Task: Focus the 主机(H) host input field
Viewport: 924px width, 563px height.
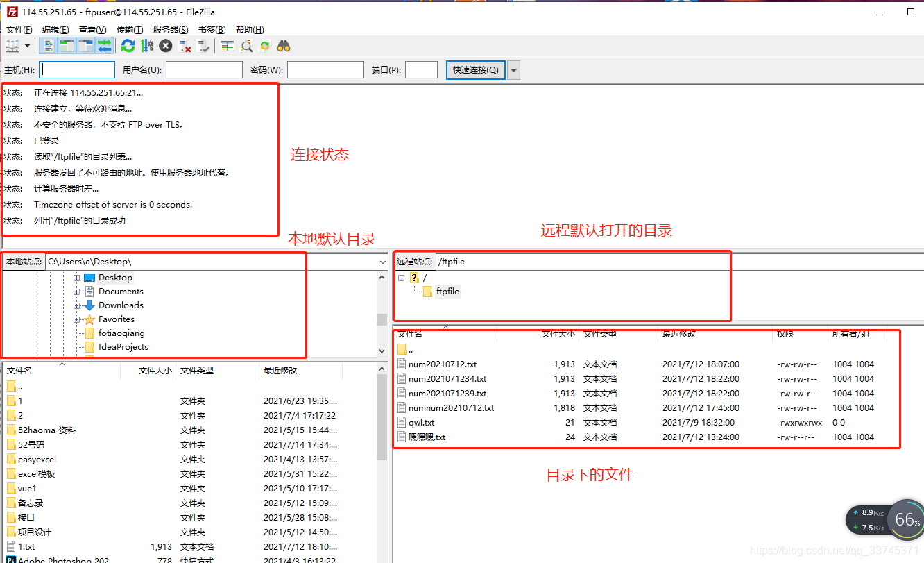Action: coord(77,70)
